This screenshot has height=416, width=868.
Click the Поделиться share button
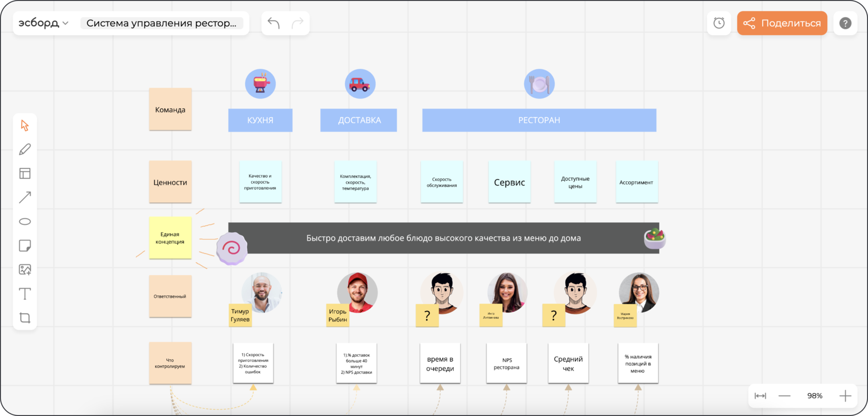782,23
